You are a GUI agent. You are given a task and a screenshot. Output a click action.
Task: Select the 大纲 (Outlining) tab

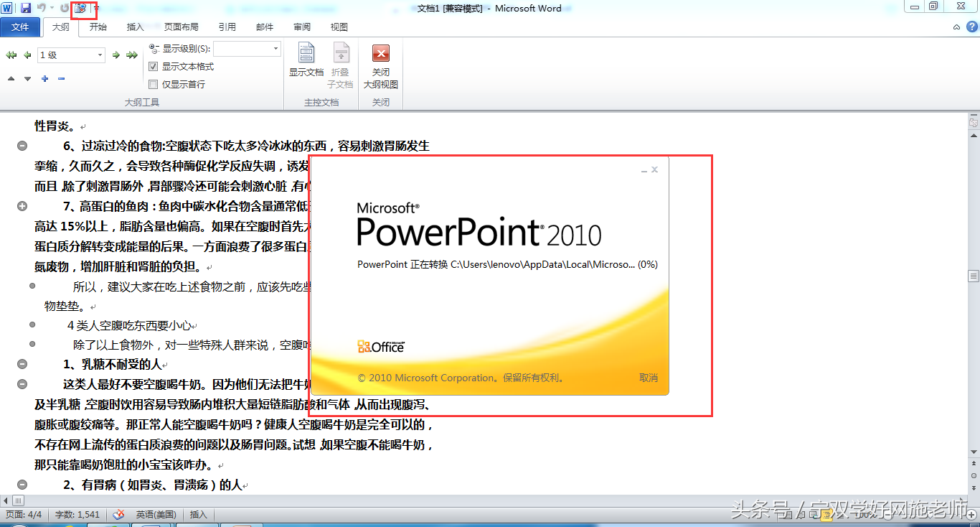pos(61,27)
